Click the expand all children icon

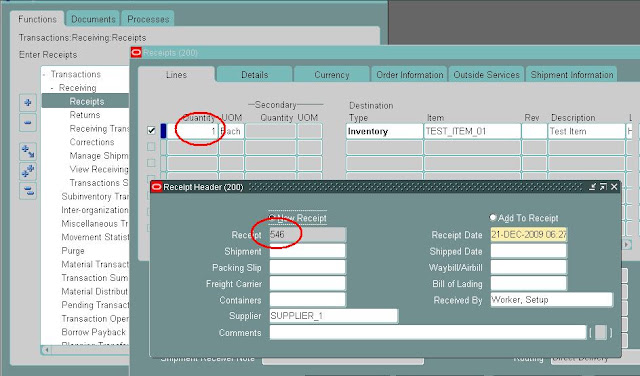tap(28, 152)
